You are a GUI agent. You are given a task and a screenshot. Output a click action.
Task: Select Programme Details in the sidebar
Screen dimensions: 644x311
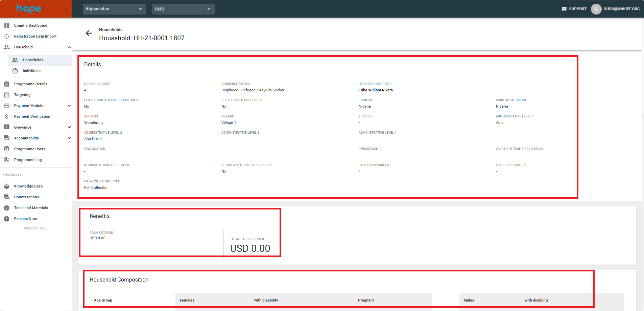(x=30, y=84)
